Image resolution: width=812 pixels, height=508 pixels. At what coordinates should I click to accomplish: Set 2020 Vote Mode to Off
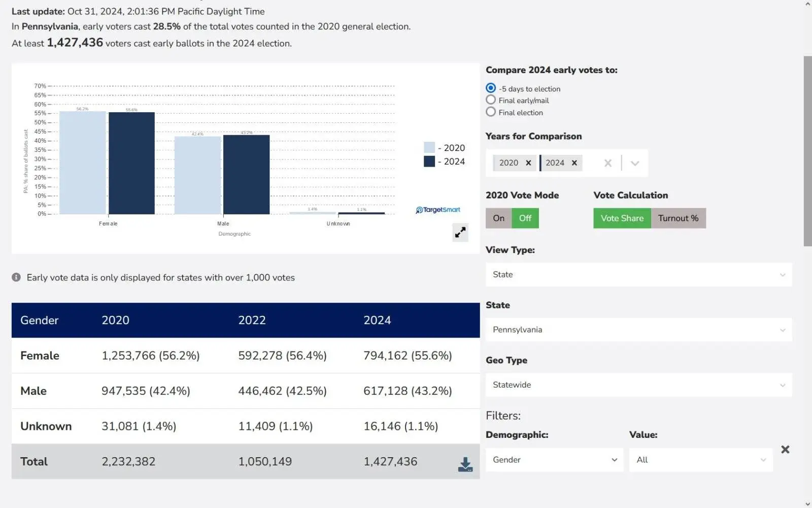point(525,218)
